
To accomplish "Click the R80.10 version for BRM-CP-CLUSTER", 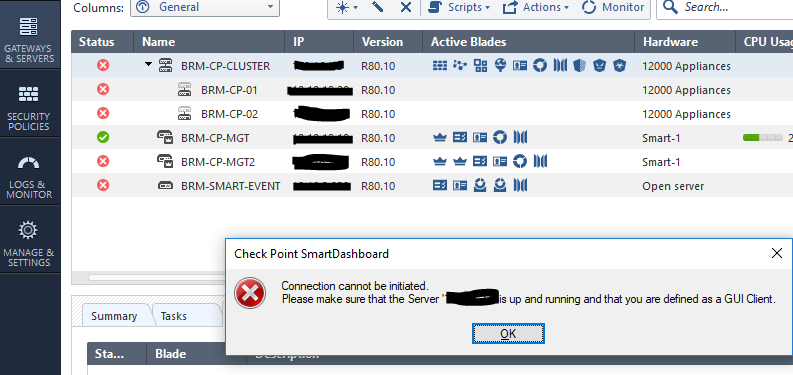I will pyautogui.click(x=378, y=66).
